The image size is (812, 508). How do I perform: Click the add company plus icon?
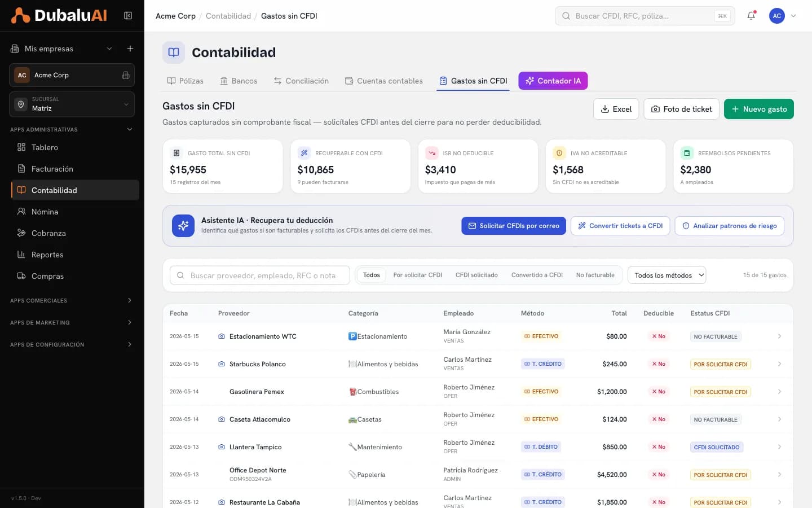point(130,49)
